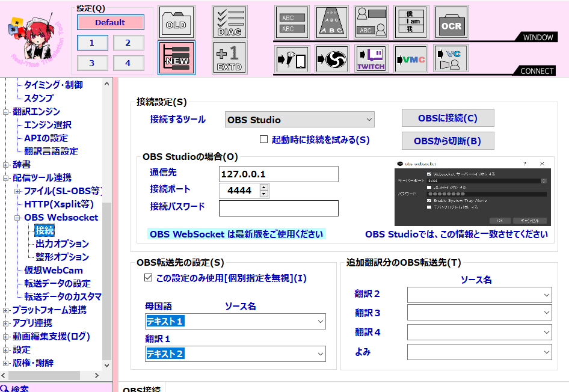Expand the 動画編集支援(ログ) tree node
The height and width of the screenshot is (392, 569).
(6, 337)
